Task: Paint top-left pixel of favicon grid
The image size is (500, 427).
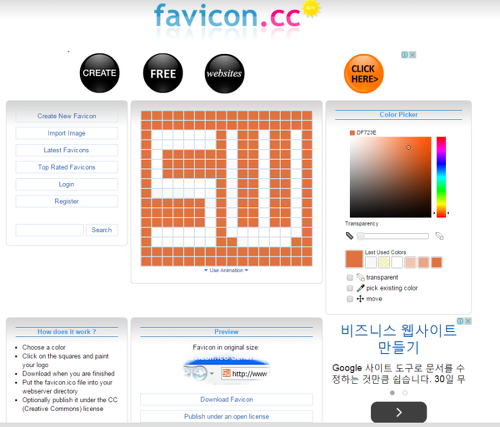Action: (x=146, y=116)
